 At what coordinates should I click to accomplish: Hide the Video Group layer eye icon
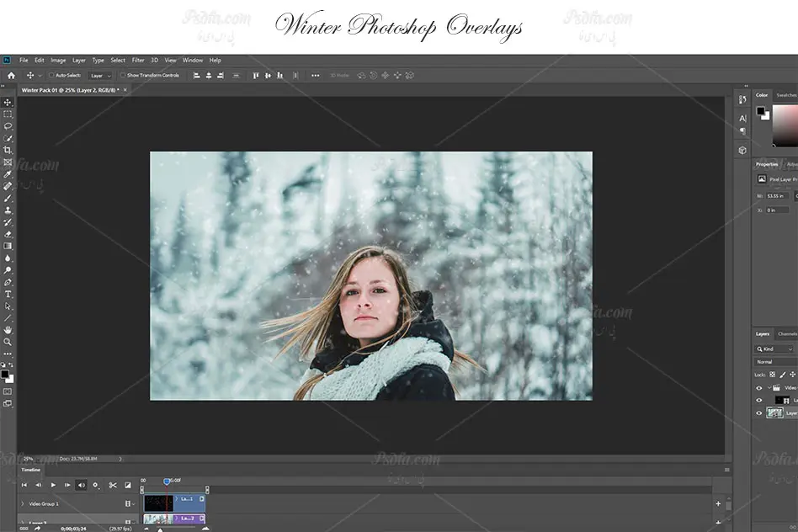point(759,388)
